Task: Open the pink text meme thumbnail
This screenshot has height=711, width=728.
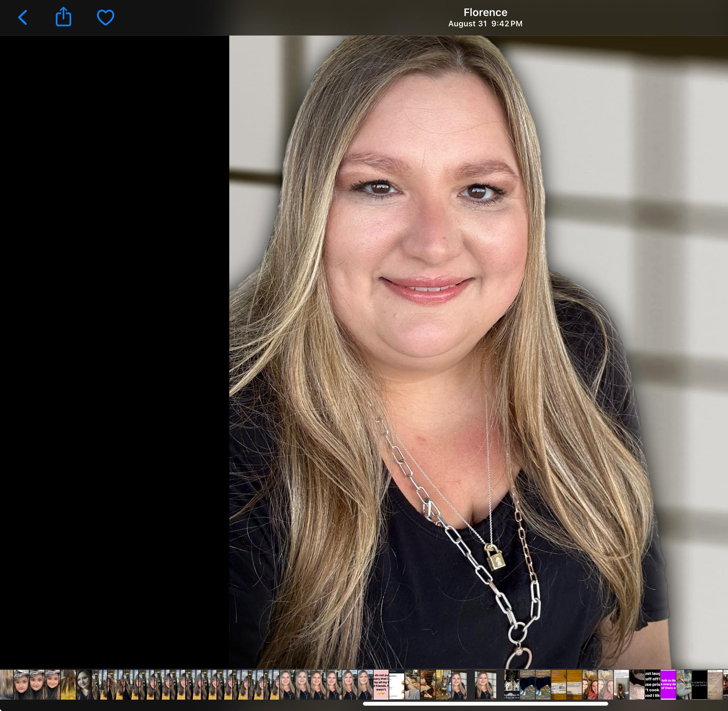Action: 381,684
